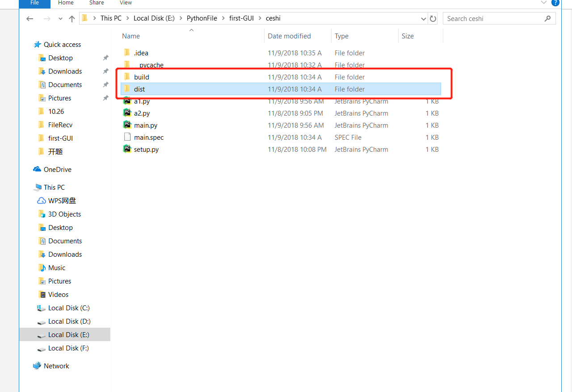Open the address bar history dropdown
The image size is (572, 392).
click(423, 19)
